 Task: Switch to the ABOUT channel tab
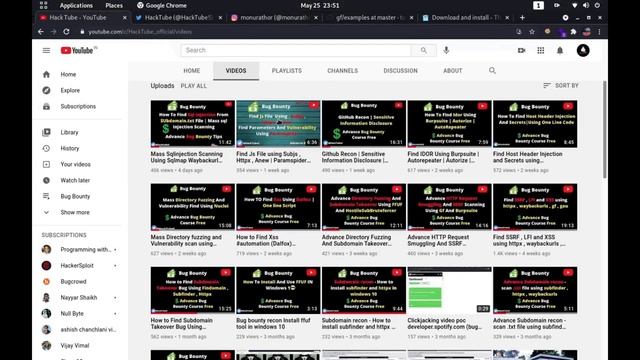pyautogui.click(x=453, y=71)
